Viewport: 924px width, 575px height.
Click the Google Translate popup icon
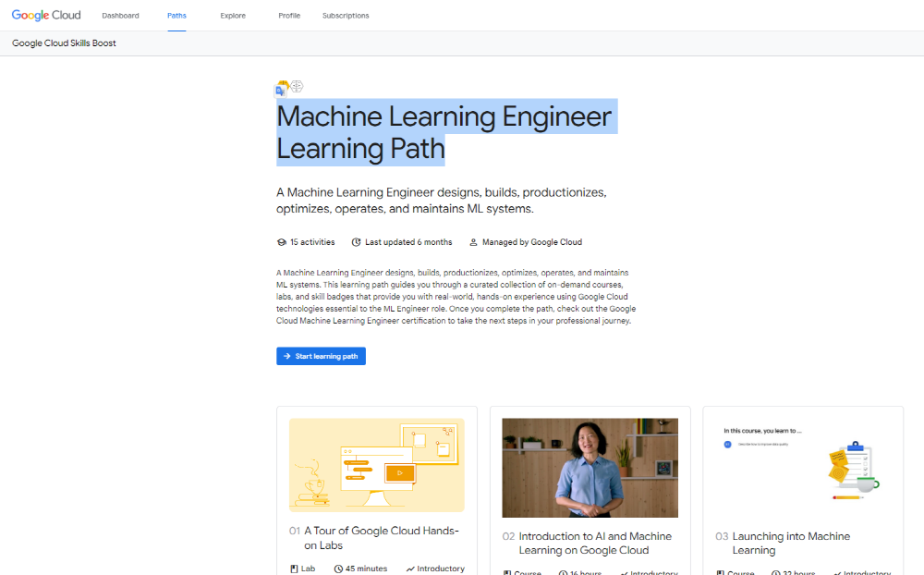pos(282,89)
